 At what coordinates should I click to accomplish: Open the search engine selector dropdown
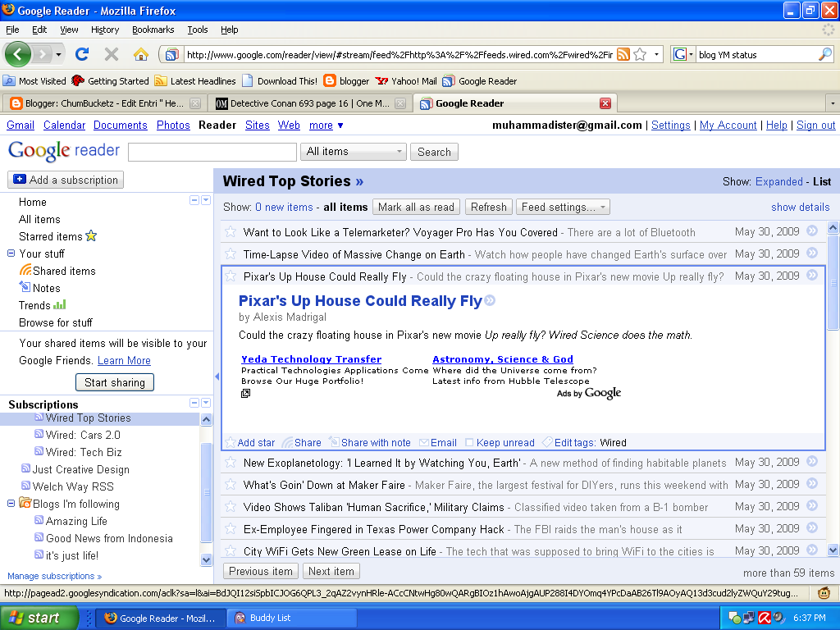coord(683,54)
